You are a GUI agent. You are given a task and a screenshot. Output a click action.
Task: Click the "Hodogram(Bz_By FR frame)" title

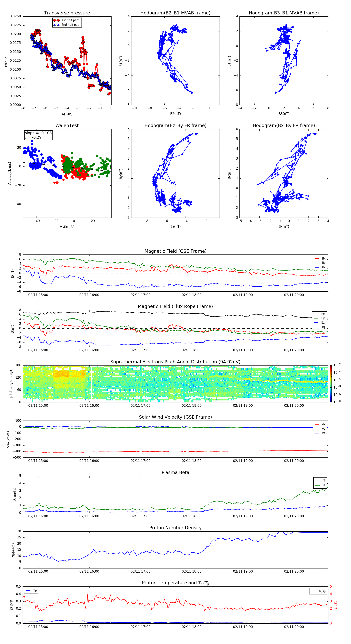click(175, 125)
